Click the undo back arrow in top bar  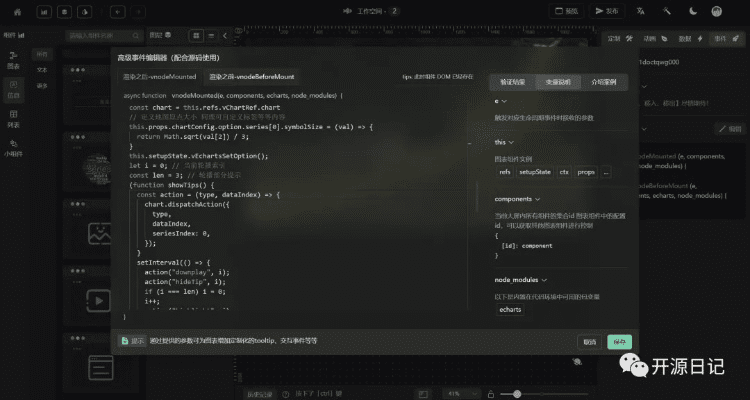tap(118, 11)
